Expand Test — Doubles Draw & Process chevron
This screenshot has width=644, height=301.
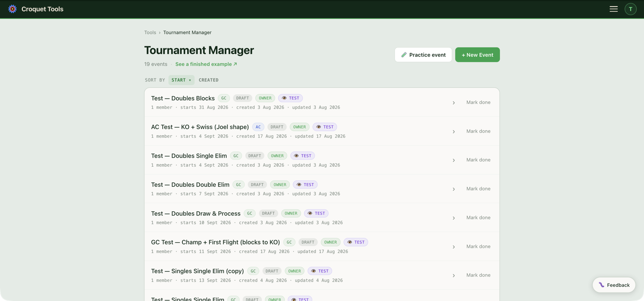[453, 218]
